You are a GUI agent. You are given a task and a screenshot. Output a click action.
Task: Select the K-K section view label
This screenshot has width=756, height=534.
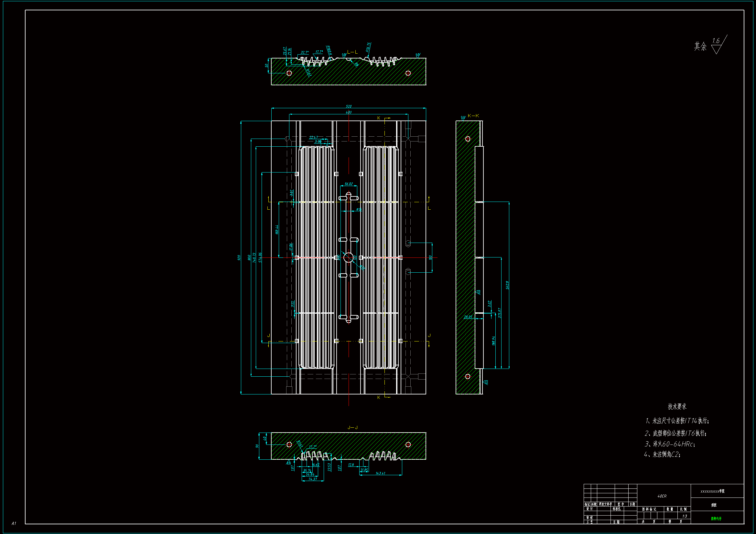[x=473, y=116]
